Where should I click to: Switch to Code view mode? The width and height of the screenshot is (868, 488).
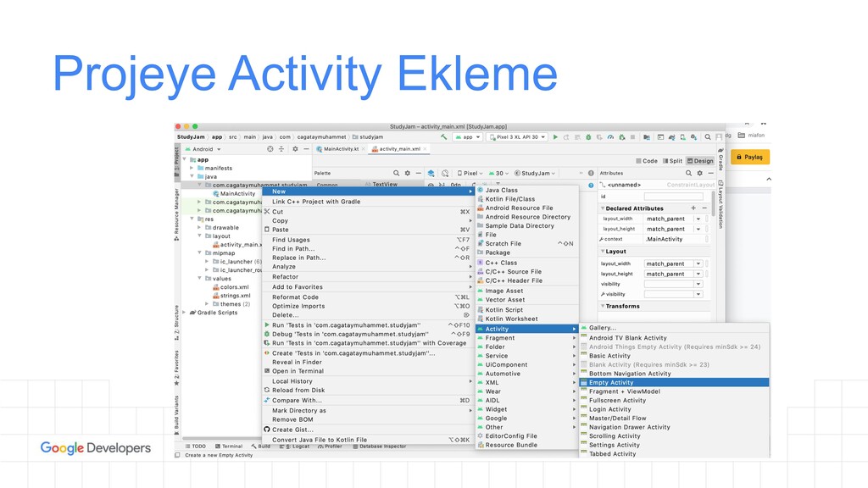point(647,161)
